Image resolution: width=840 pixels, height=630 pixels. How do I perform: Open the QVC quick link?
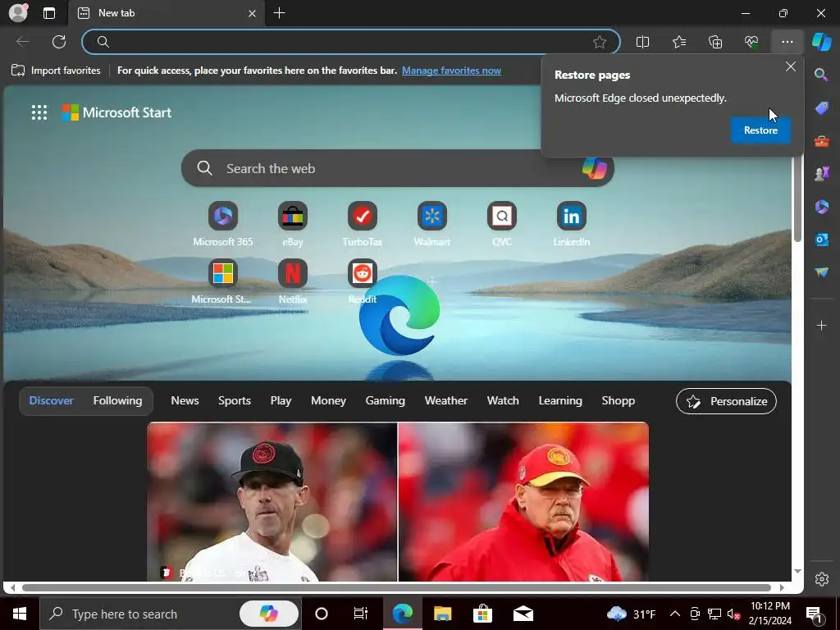tap(501, 224)
